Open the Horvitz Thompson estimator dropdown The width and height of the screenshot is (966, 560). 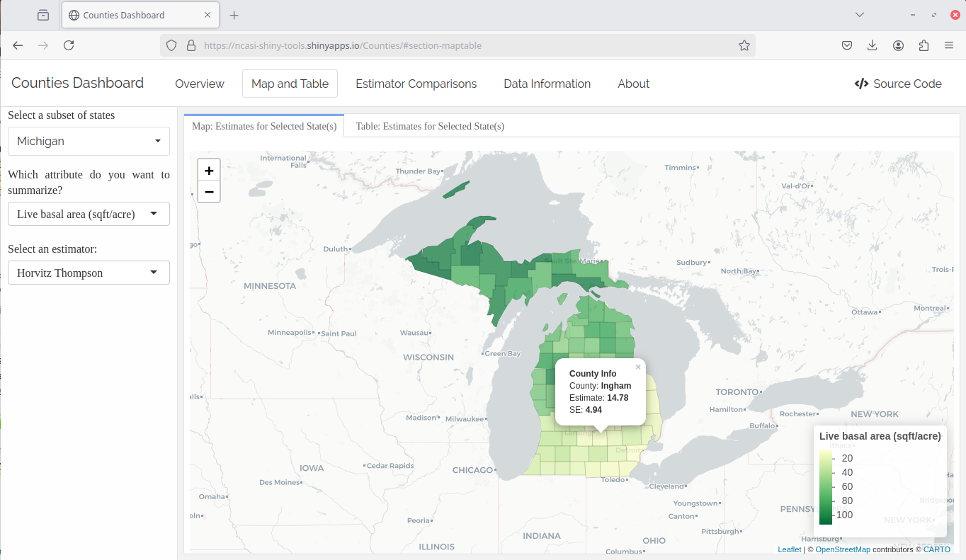(x=89, y=273)
